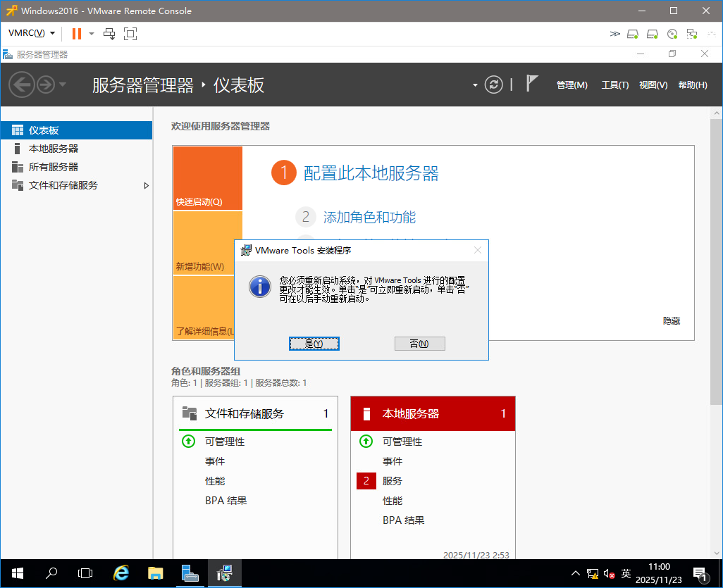Click the forward navigation arrow in Server Manager

pyautogui.click(x=46, y=85)
